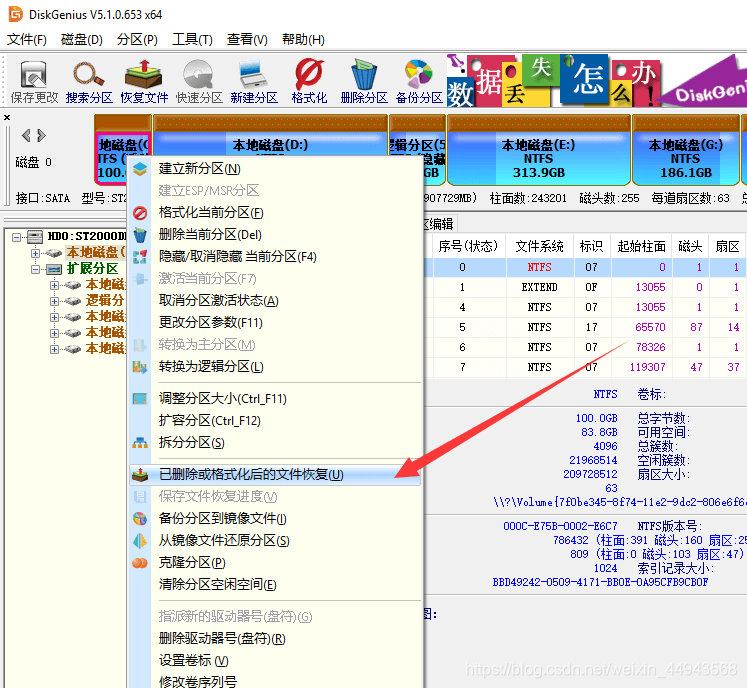Viewport: 747px width, 688px height.
Task: Click the DiskGenius app logo in title bar
Action: 15,14
